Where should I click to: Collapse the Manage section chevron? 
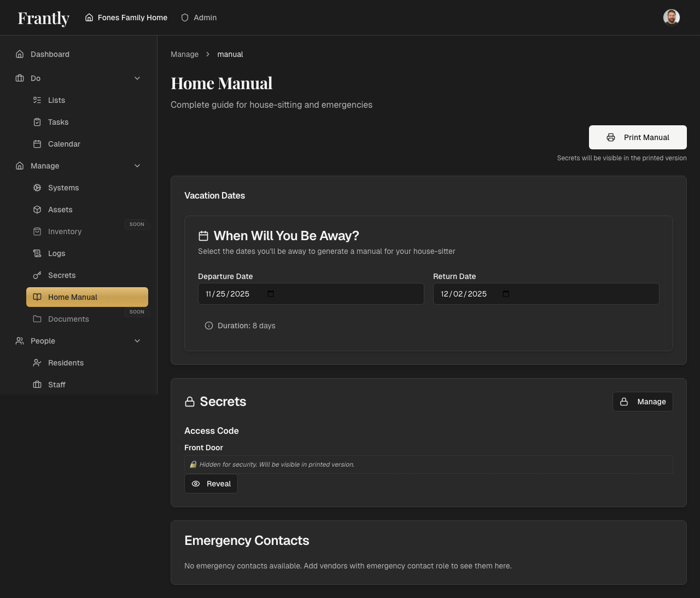click(137, 166)
